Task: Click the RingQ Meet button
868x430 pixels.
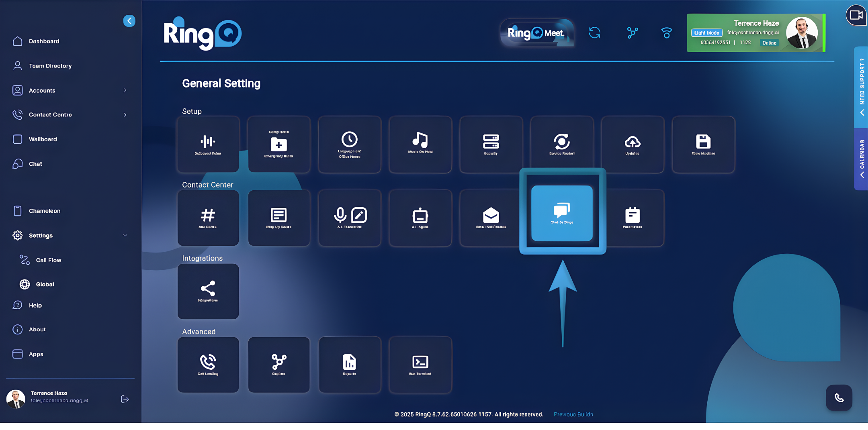Action: click(x=537, y=33)
